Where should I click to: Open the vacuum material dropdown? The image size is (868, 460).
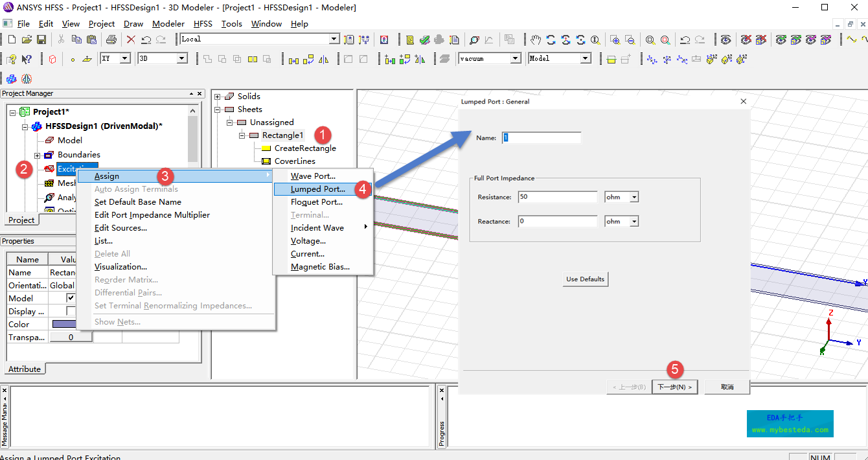click(x=516, y=58)
